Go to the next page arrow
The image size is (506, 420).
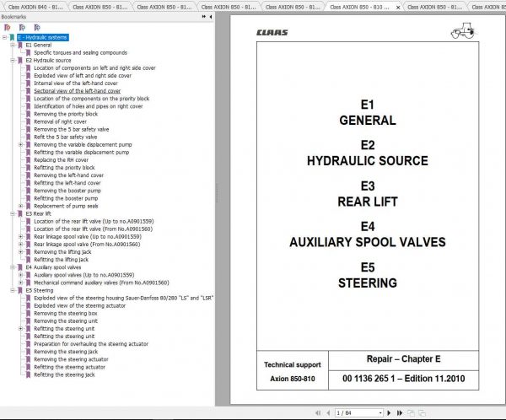[389, 413]
